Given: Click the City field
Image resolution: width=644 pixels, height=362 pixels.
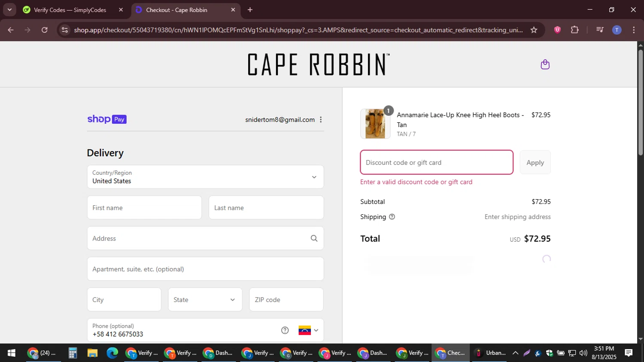Looking at the screenshot, I should (124, 300).
